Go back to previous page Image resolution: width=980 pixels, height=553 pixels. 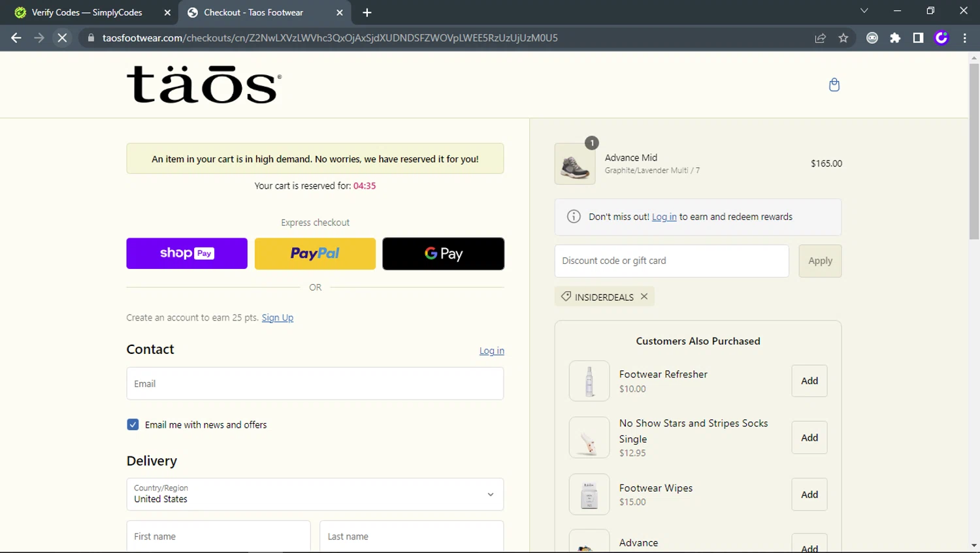click(16, 38)
